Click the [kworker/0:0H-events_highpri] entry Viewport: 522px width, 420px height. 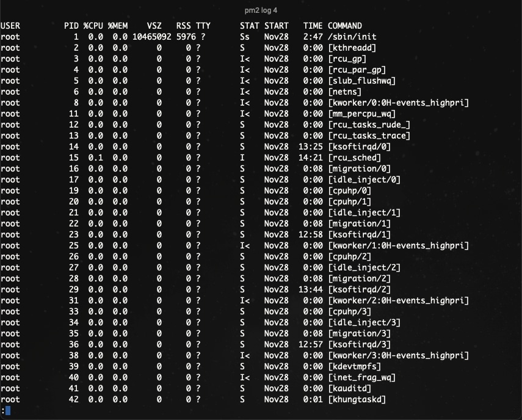coord(398,103)
